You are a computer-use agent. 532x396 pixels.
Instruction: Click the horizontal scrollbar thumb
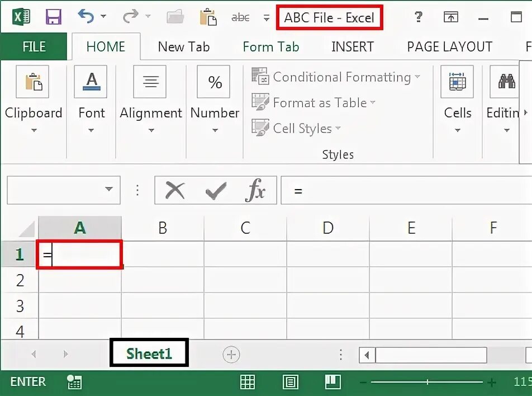(431, 355)
